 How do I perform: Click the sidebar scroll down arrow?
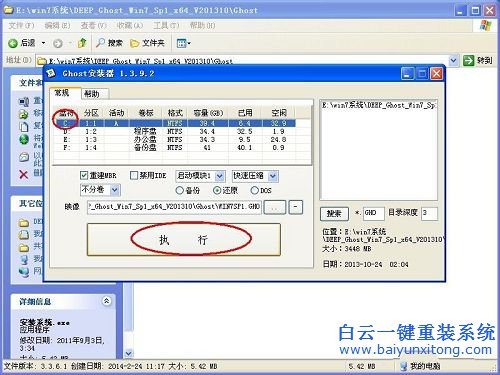pyautogui.click(x=128, y=353)
